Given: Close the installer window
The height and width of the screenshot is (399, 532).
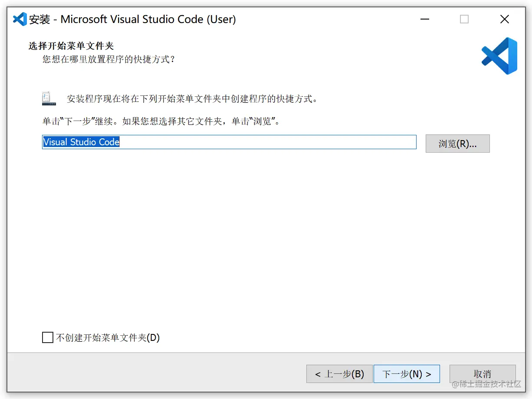Looking at the screenshot, I should click(504, 19).
